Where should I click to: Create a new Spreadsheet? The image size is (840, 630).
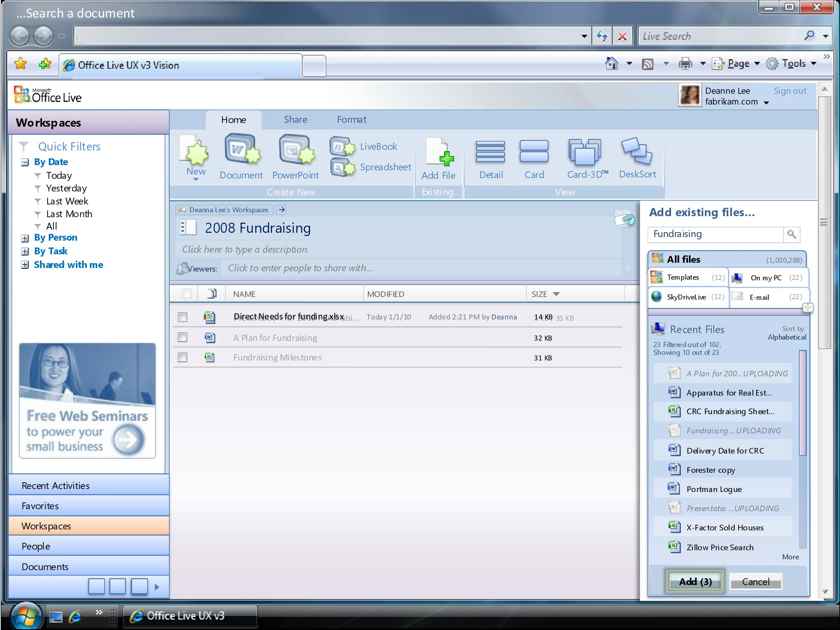tap(371, 167)
